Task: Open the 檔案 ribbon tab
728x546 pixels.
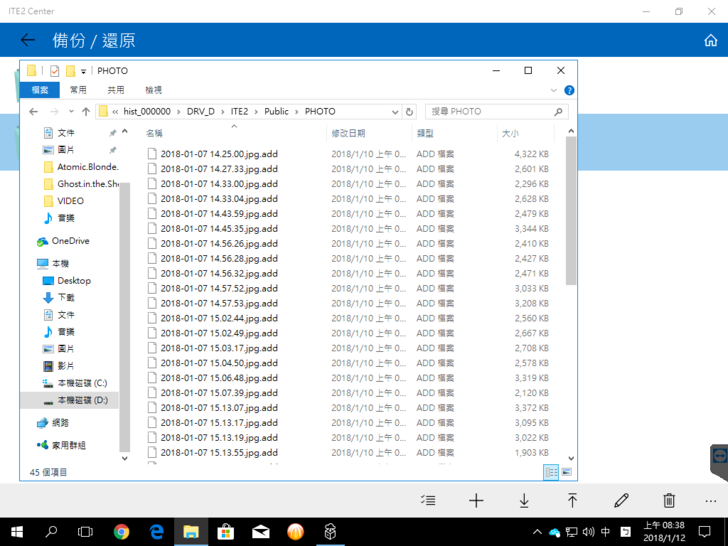Action: 40,90
